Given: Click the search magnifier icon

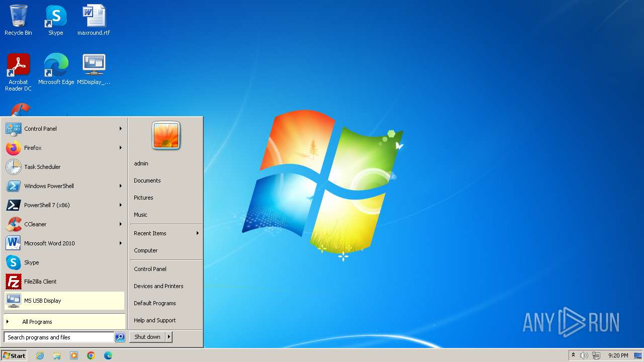Looking at the screenshot, I should point(120,337).
